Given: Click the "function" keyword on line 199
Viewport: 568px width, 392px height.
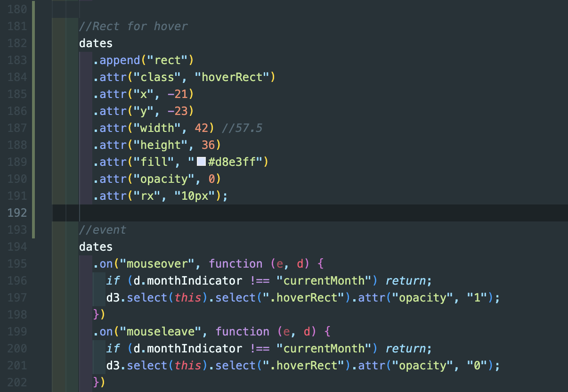Looking at the screenshot, I should (x=242, y=332).
